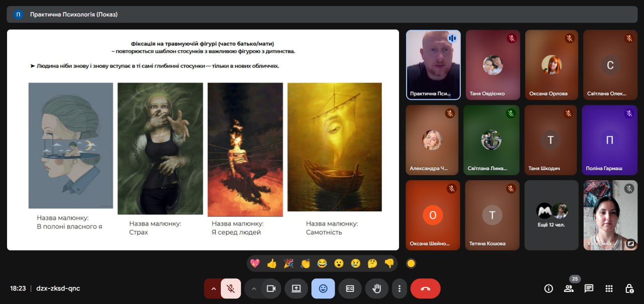Click the 'Самотність' boat painting in the presentation
This screenshot has width=644, height=304.
point(334,147)
